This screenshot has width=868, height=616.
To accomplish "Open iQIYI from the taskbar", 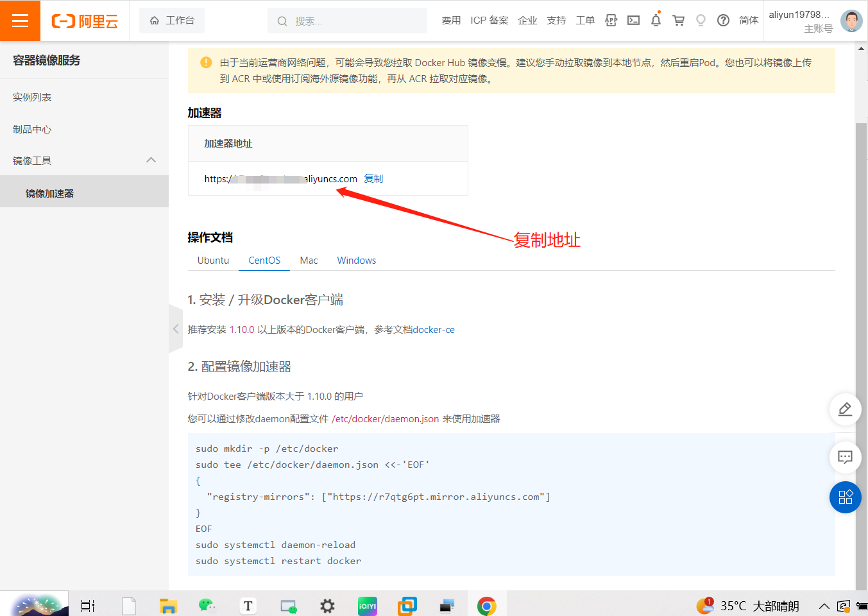I will (368, 606).
